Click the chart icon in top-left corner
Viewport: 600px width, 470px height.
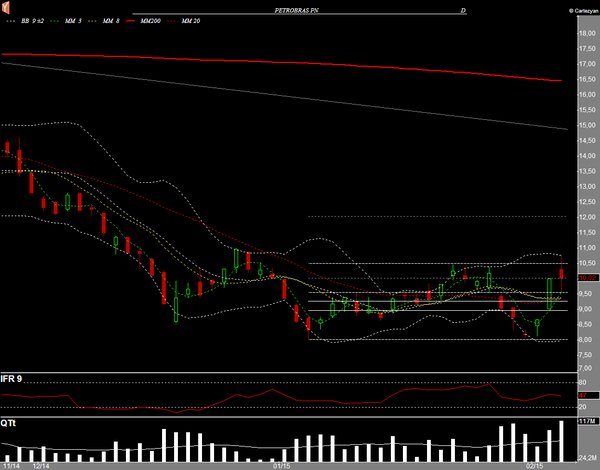8,10
